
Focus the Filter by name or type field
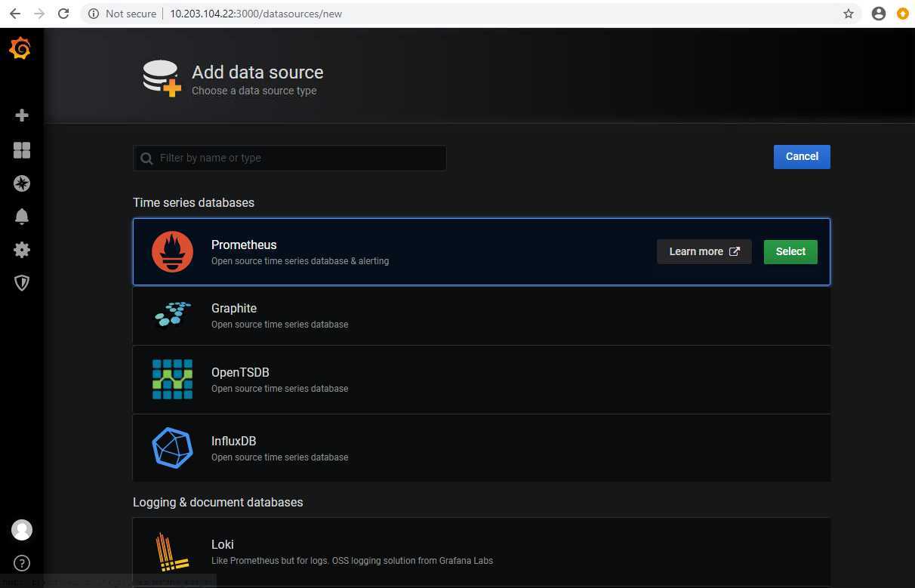tap(289, 158)
